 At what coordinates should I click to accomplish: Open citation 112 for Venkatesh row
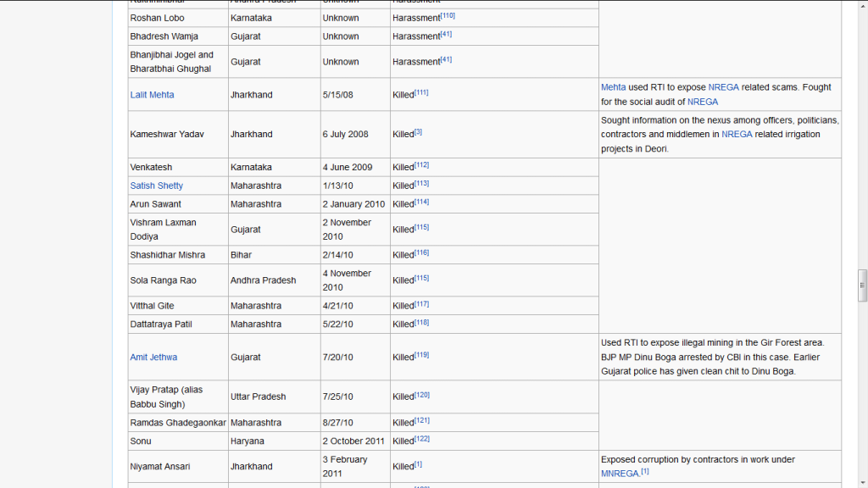[x=422, y=165]
